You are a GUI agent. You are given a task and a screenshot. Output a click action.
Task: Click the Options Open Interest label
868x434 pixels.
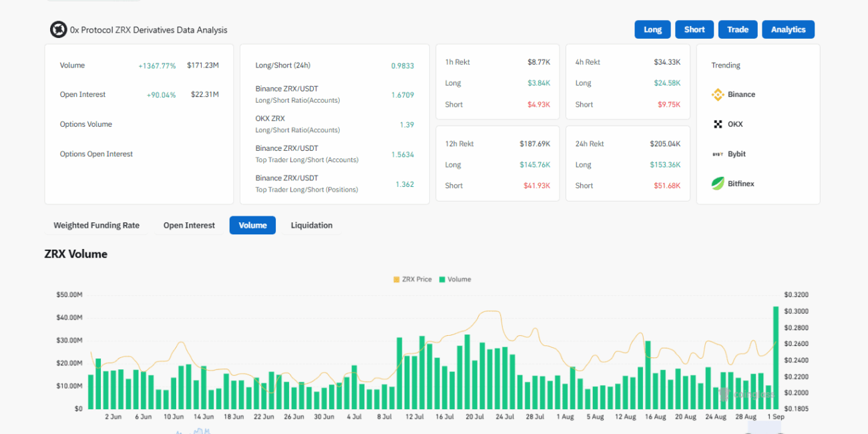(96, 154)
